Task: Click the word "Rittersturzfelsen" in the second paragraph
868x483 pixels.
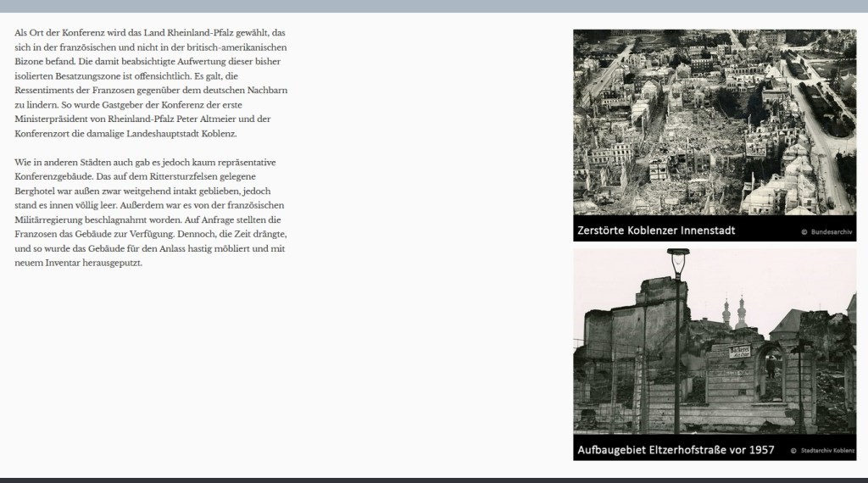Action: pyautogui.click(x=195, y=176)
